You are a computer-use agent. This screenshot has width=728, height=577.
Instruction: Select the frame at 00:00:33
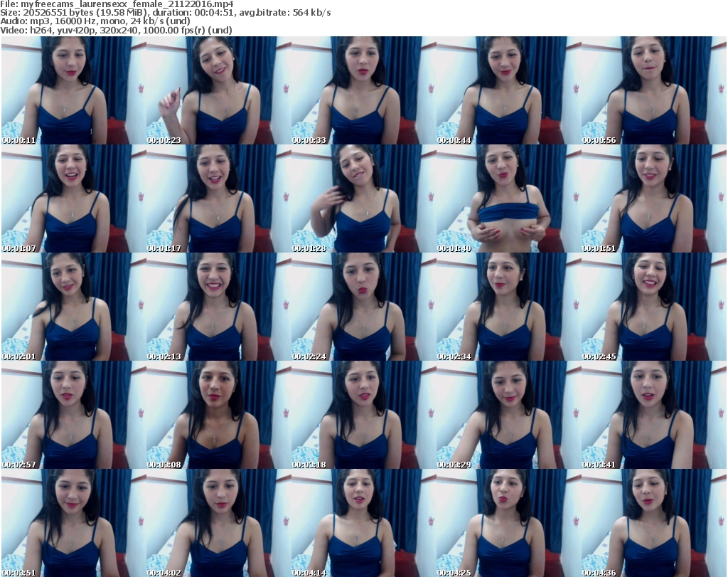tap(363, 90)
